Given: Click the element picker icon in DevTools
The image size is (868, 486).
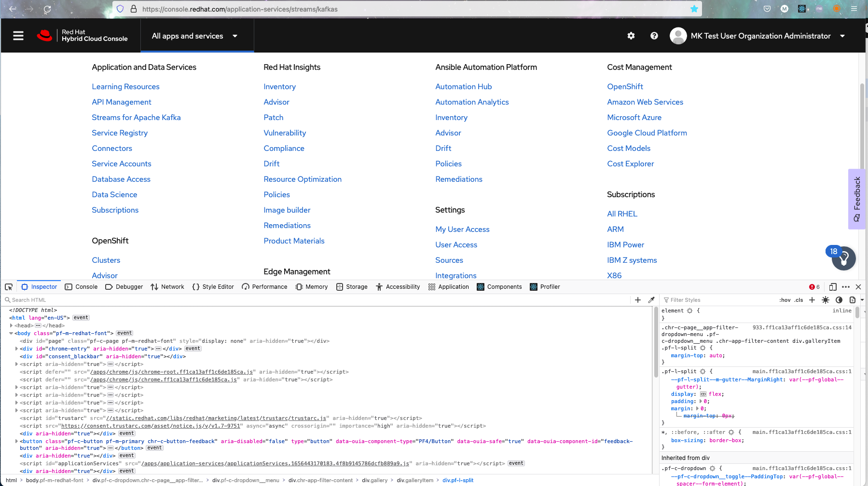Looking at the screenshot, I should (9, 287).
